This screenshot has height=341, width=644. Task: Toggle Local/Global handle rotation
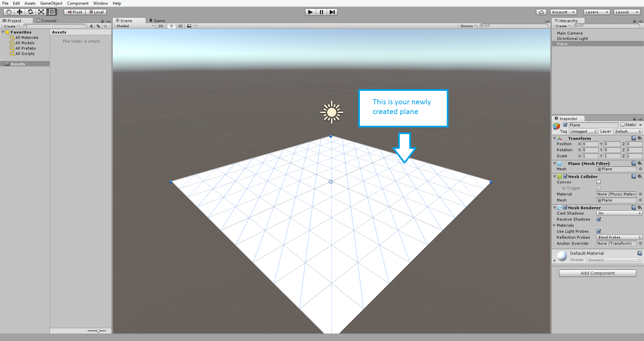(96, 12)
